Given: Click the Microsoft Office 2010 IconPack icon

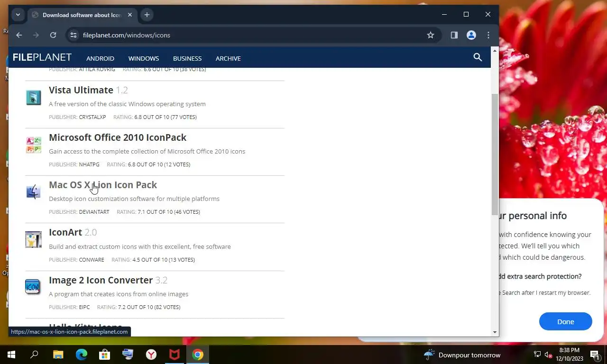Looking at the screenshot, I should (33, 145).
